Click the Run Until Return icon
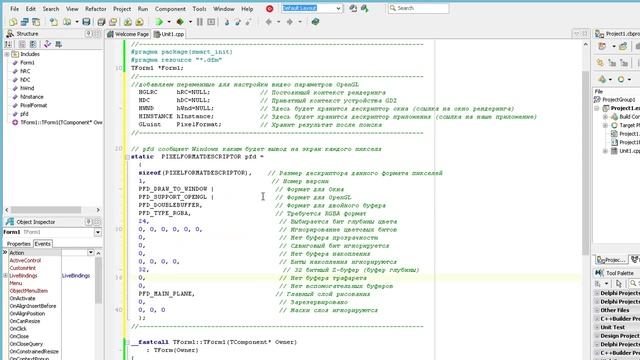This screenshot has height=360, width=640. point(249,22)
